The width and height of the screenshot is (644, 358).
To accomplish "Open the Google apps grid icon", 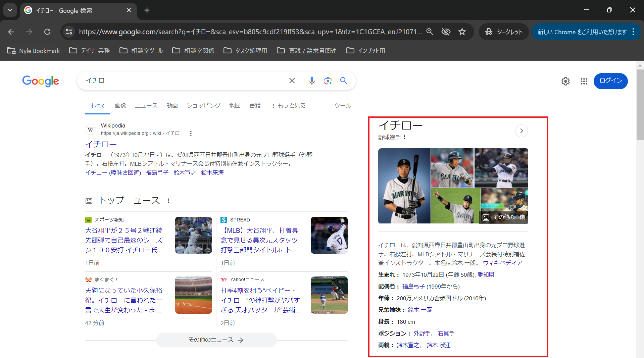I will [x=584, y=81].
